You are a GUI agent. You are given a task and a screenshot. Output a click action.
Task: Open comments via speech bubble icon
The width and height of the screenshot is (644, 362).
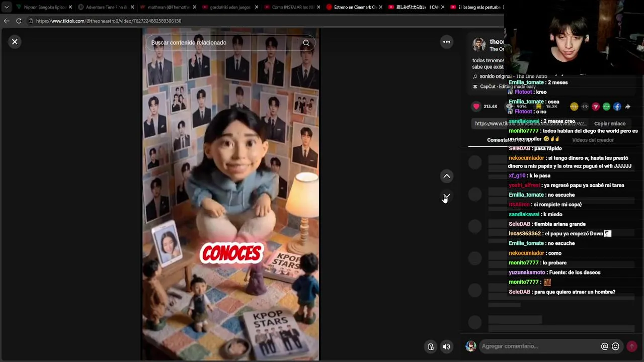point(510,107)
